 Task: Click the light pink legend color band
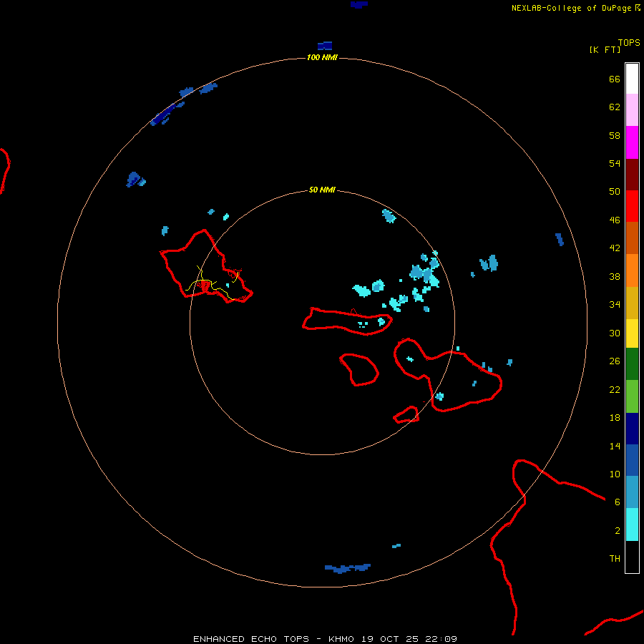click(632, 110)
